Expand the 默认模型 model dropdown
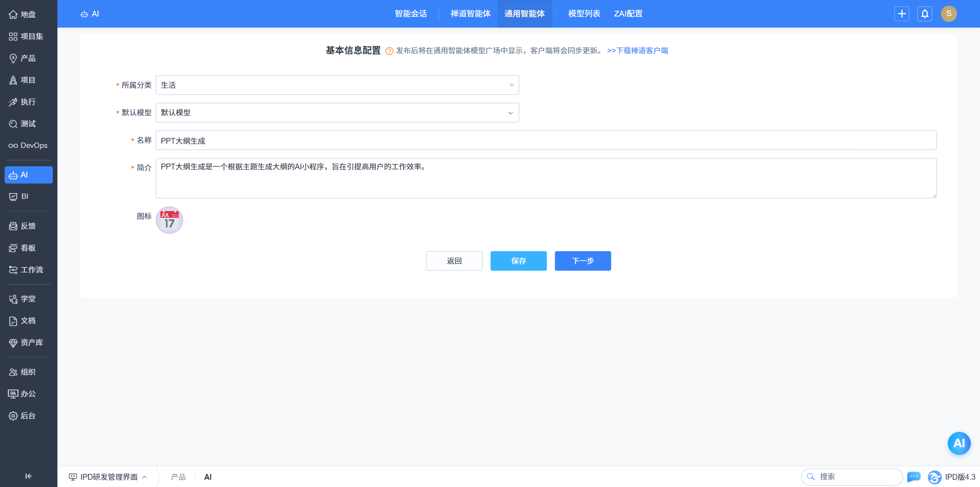 pyautogui.click(x=337, y=113)
